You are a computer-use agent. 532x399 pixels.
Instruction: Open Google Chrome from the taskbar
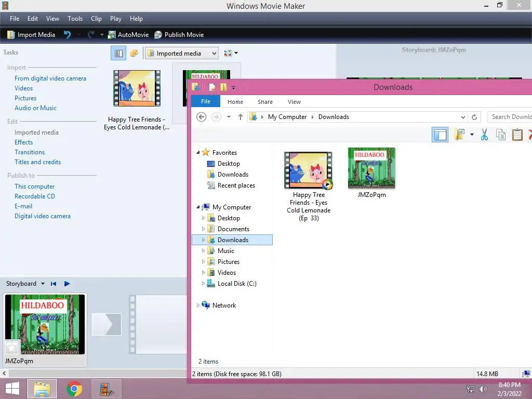coord(74,389)
